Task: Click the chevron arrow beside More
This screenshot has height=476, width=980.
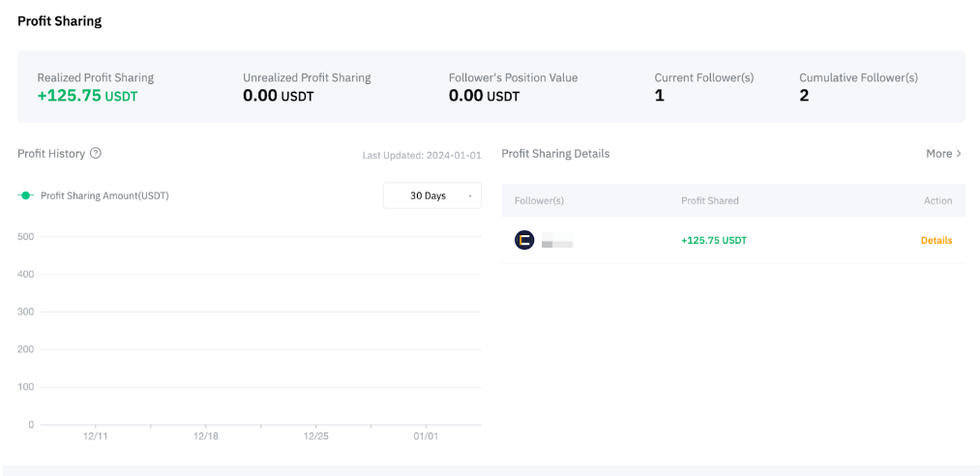Action: [x=959, y=154]
